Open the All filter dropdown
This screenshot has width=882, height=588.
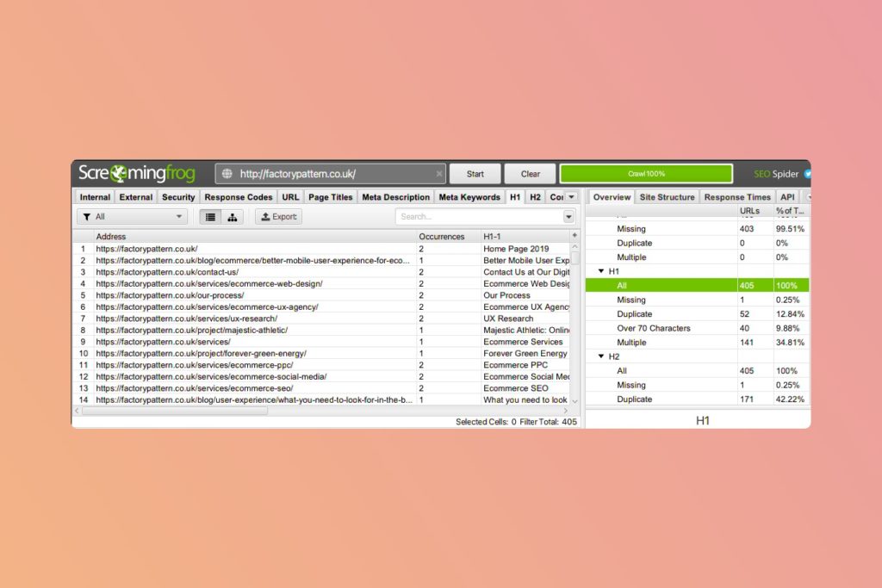pos(132,217)
